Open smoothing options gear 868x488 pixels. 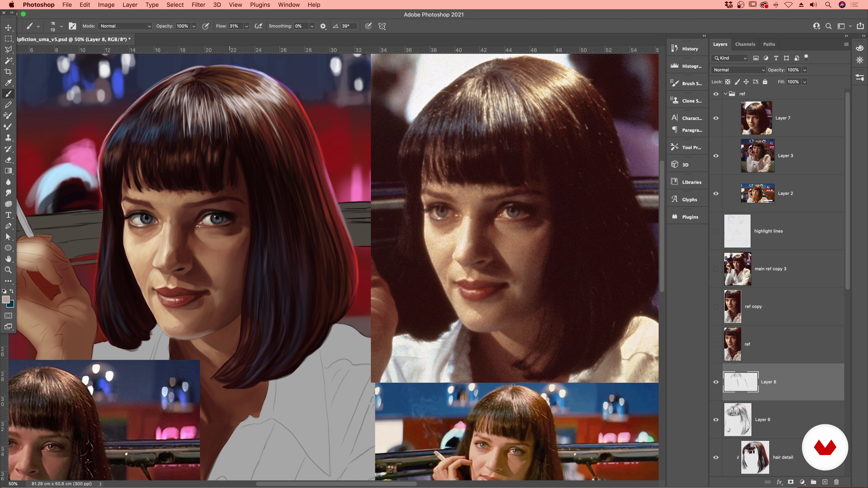pyautogui.click(x=323, y=26)
